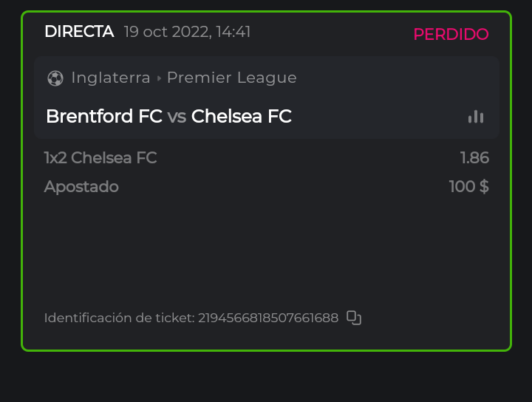
Task: Click the 100 $ stake amount
Action: click(468, 186)
